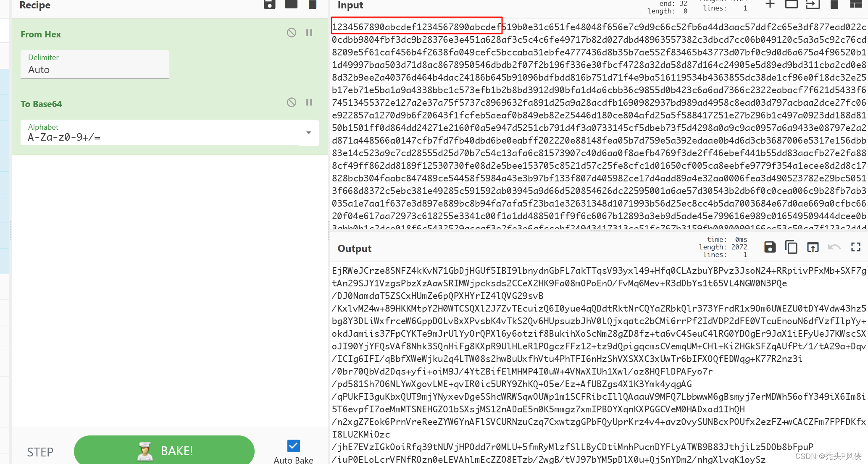The height and width of the screenshot is (464, 868).
Task: Open the Delimiter Auto field
Action: pos(95,64)
